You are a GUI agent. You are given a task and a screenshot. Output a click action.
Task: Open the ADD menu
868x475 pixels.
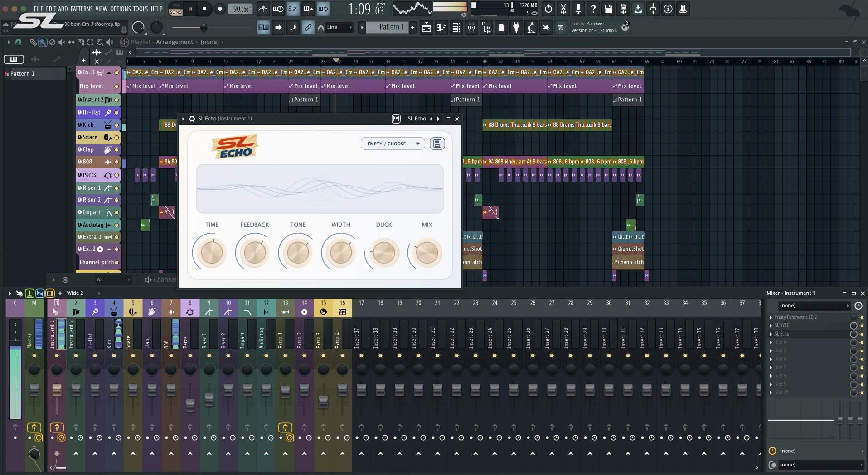[63, 9]
